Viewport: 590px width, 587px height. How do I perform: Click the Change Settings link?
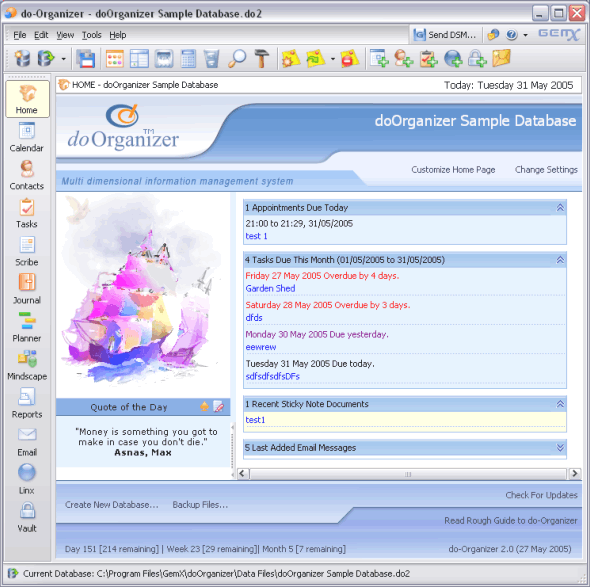click(x=546, y=170)
